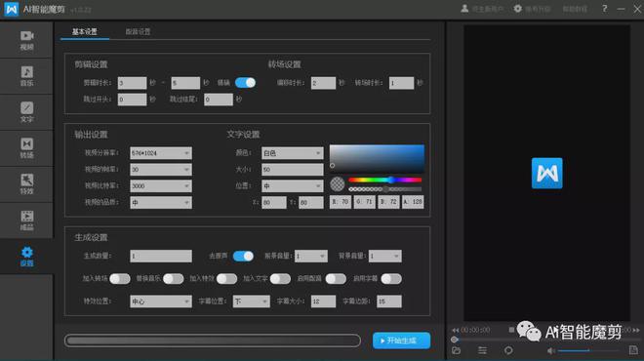This screenshot has width=644, height=361.
Task: Click the help tutorial link in title bar
Action: (x=575, y=9)
